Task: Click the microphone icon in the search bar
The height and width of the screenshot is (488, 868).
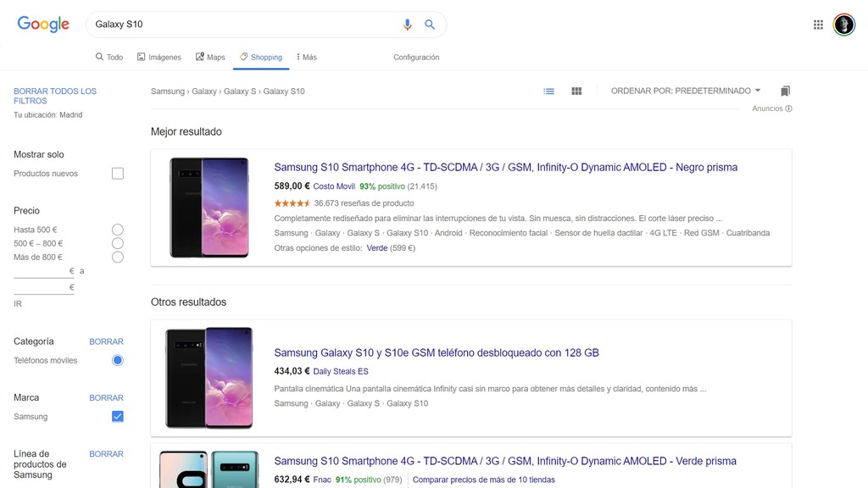Action: tap(407, 25)
